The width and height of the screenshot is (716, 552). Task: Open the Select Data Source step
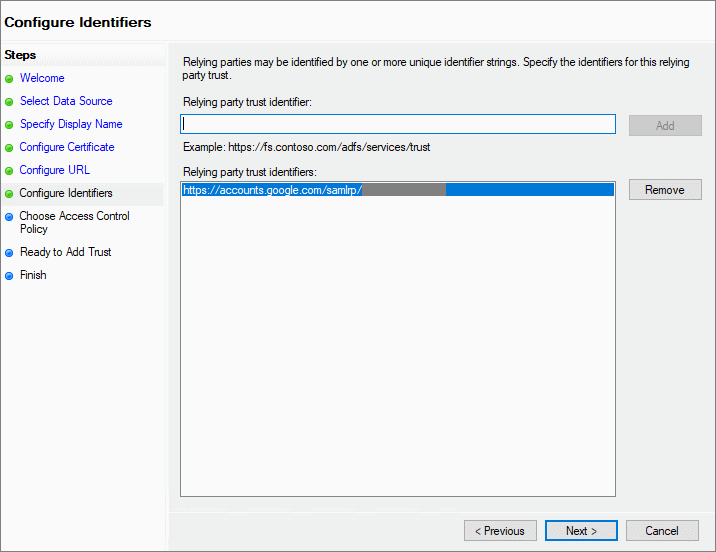point(66,101)
